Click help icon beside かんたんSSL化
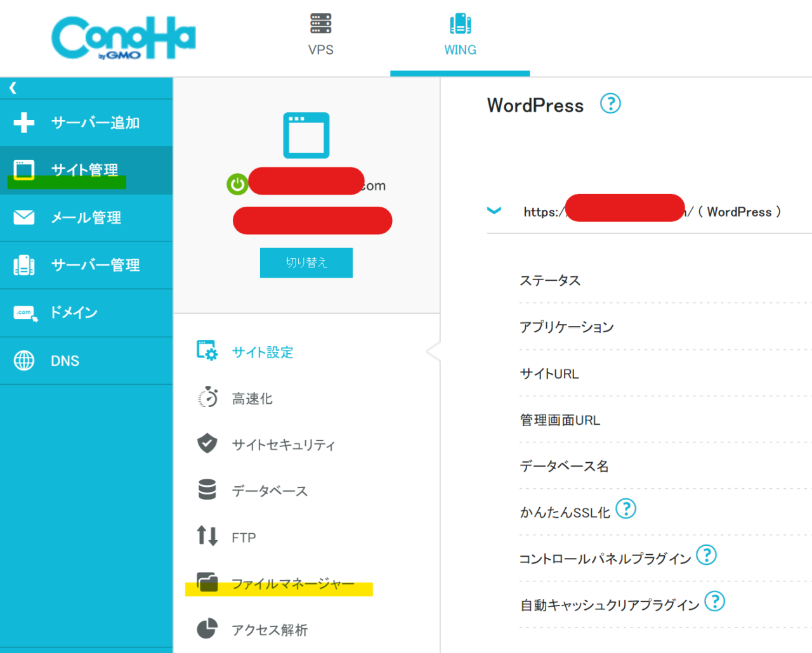The image size is (812, 653). [625, 508]
